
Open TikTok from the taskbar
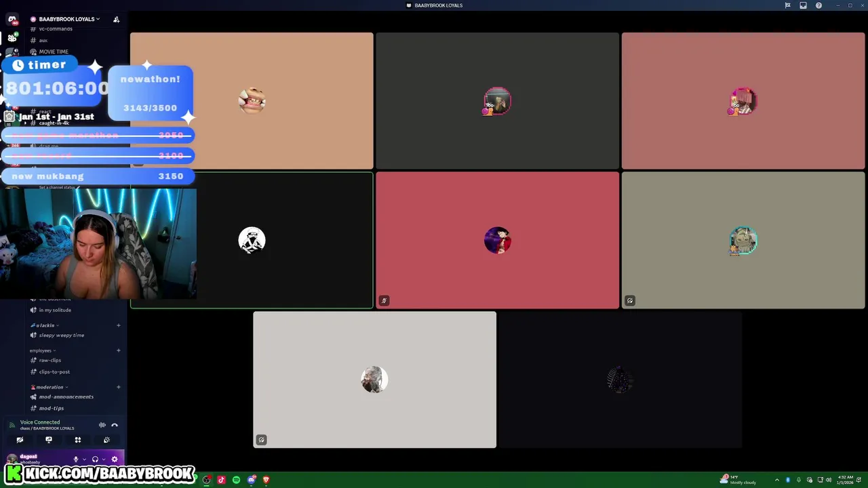221,480
